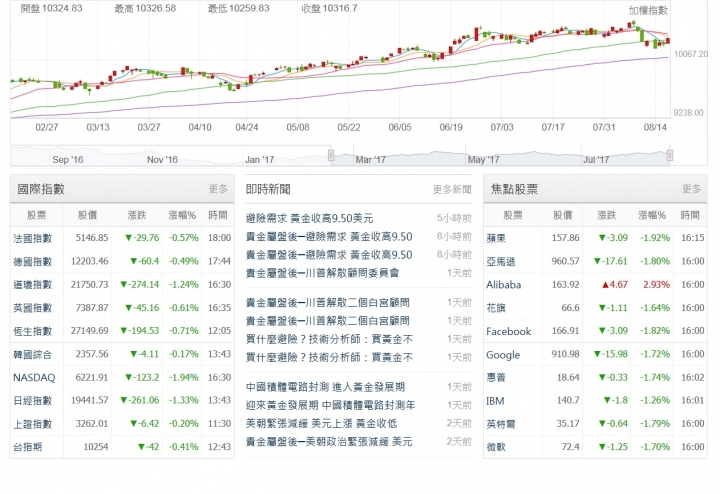Open 更多 link in 國際指數 panel
Screen dimensions: 720x494
coord(218,189)
